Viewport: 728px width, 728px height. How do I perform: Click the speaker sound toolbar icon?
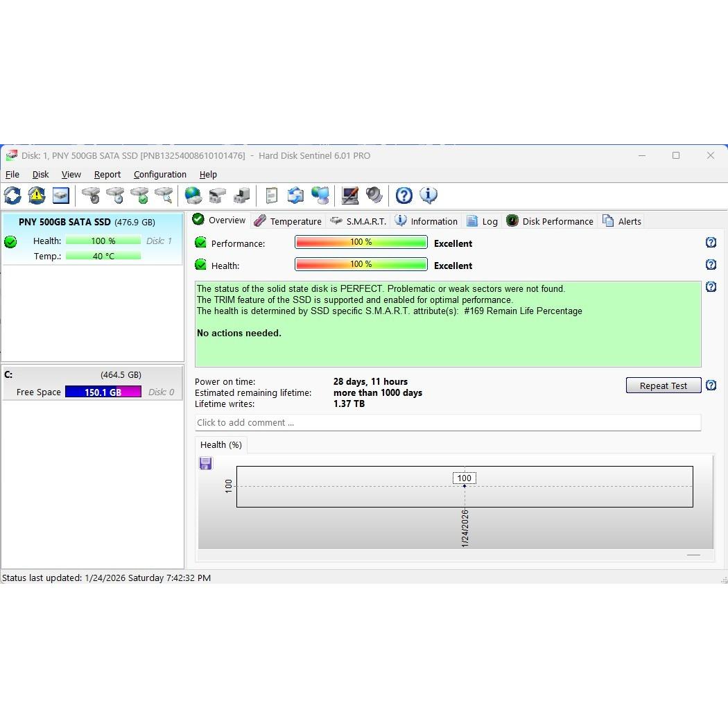374,196
